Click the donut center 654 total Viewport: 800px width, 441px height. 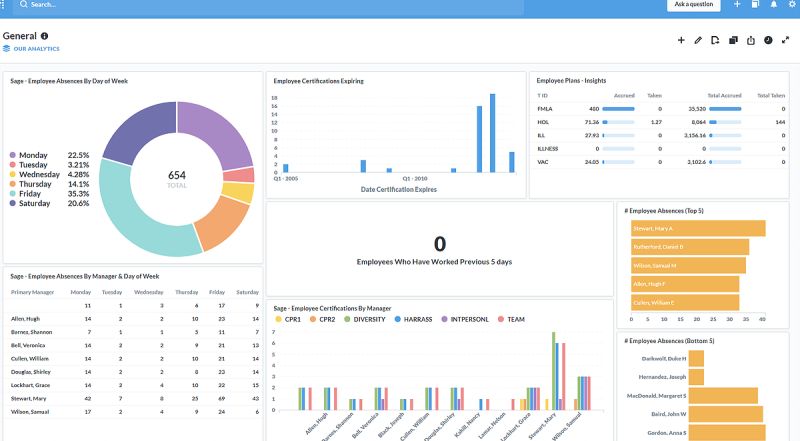click(177, 178)
